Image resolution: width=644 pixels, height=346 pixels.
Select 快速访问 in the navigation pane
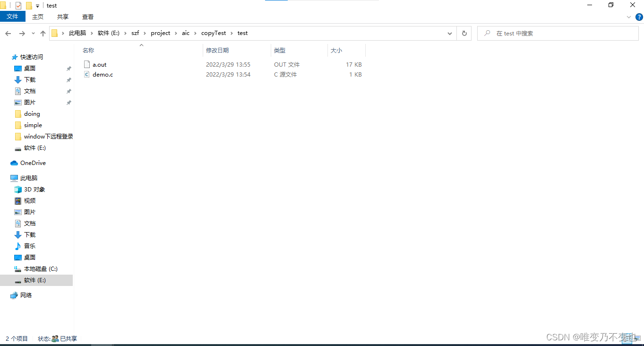pyautogui.click(x=31, y=57)
